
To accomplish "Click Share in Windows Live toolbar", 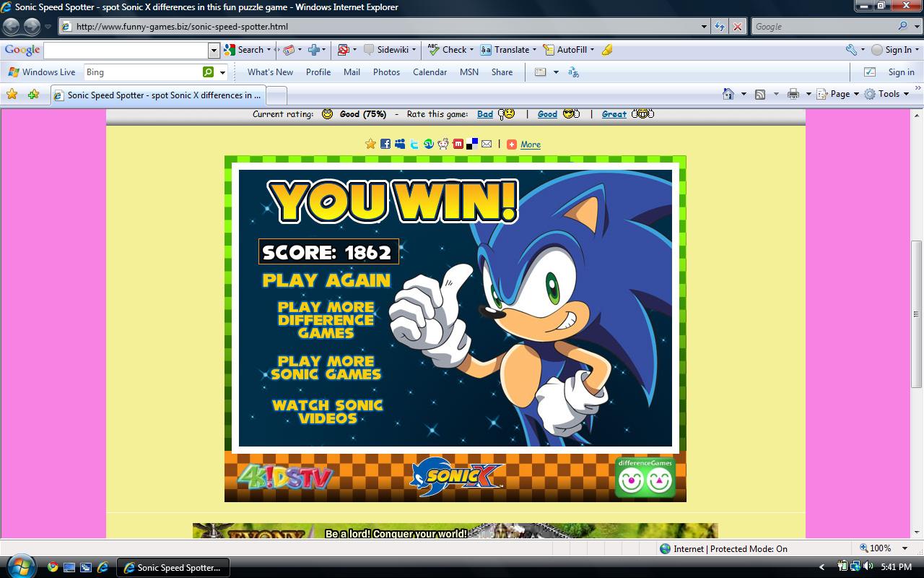I will click(502, 72).
